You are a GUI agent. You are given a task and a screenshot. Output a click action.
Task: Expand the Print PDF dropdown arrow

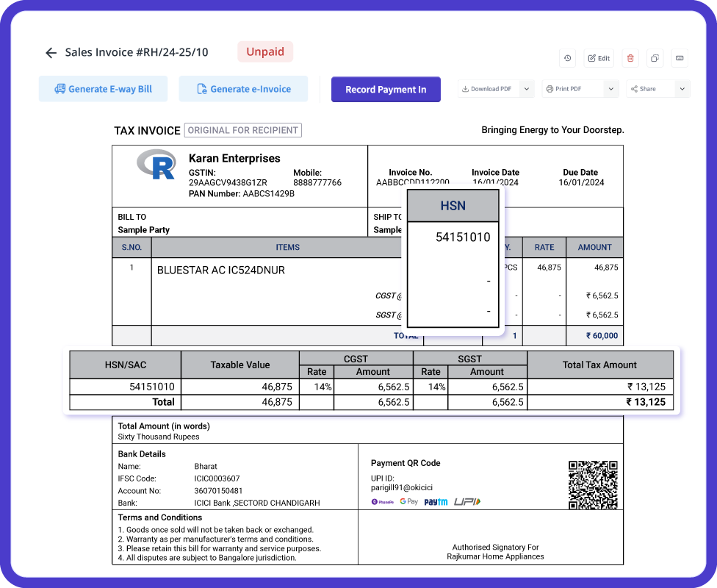(x=611, y=89)
